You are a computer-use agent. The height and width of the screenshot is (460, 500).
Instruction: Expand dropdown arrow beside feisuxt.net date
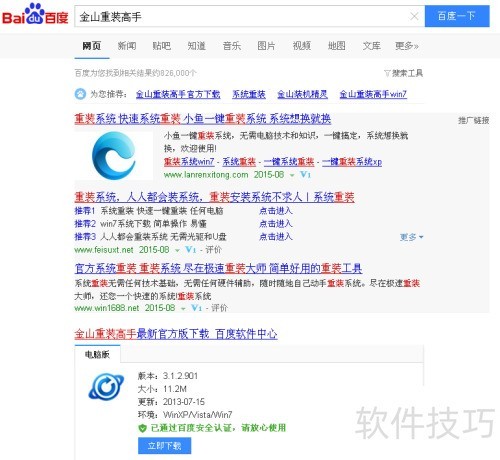[177, 250]
